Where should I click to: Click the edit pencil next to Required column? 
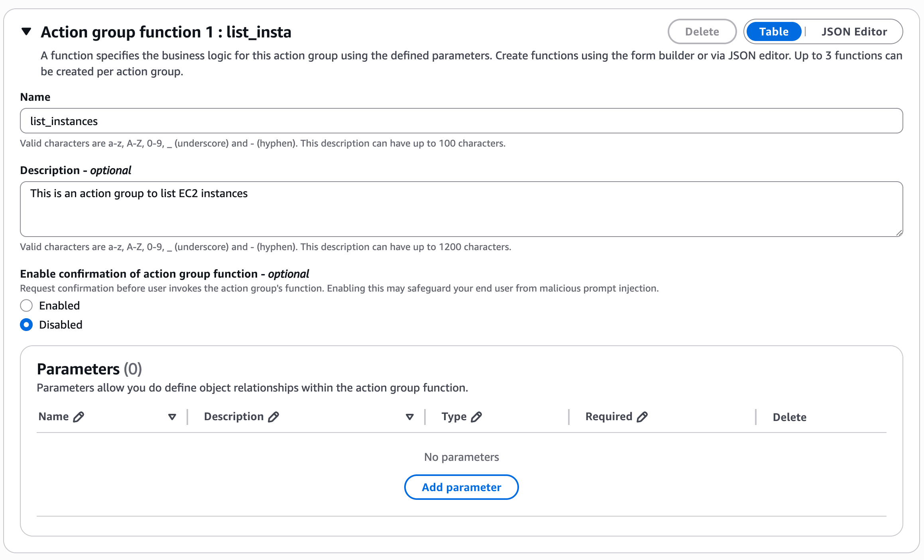(x=642, y=417)
